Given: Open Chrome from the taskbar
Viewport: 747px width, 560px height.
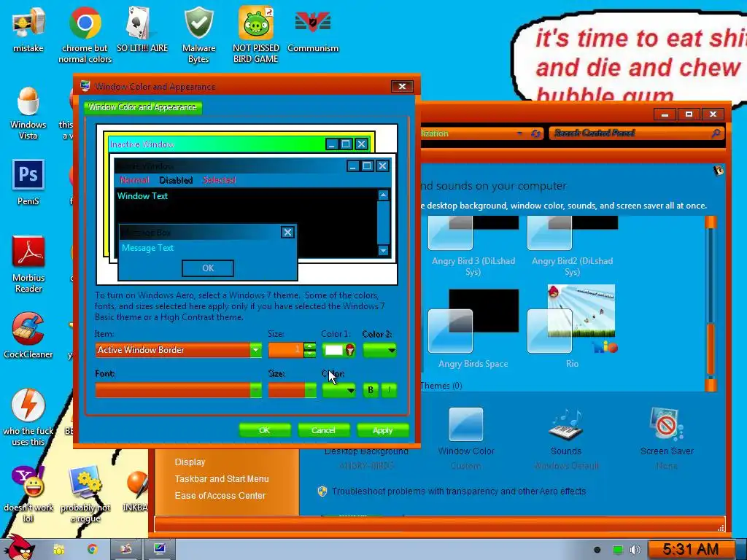Looking at the screenshot, I should tap(92, 550).
